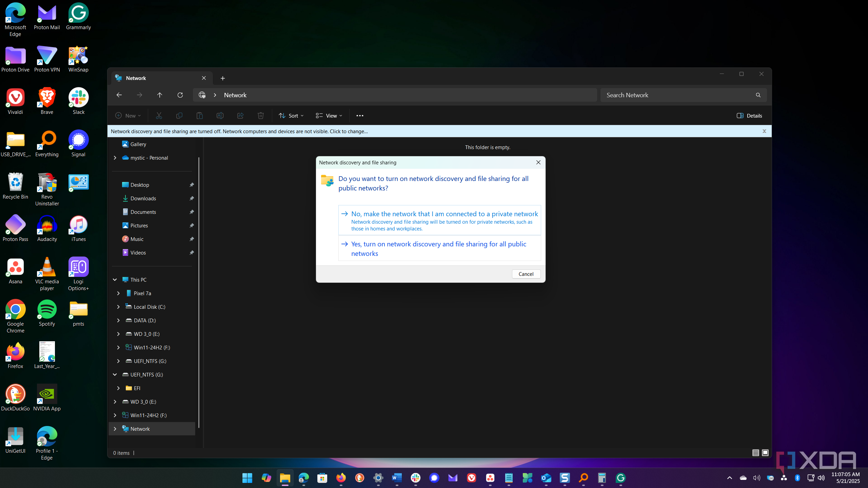Show hidden system tray icons

coord(730,478)
